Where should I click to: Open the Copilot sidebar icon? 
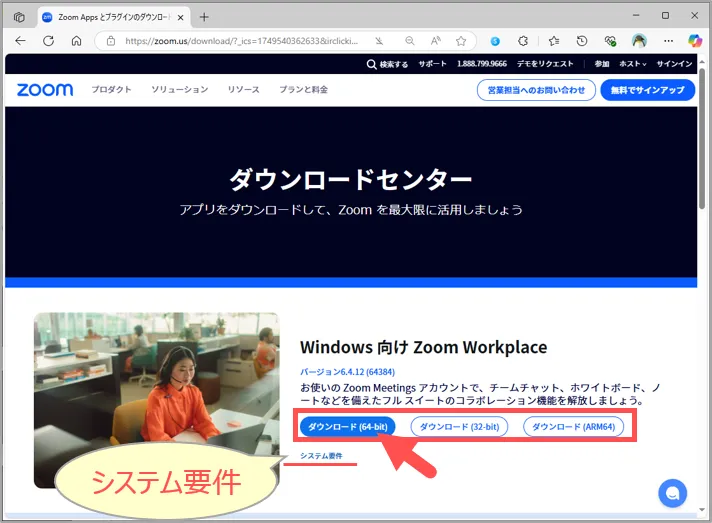(695, 41)
